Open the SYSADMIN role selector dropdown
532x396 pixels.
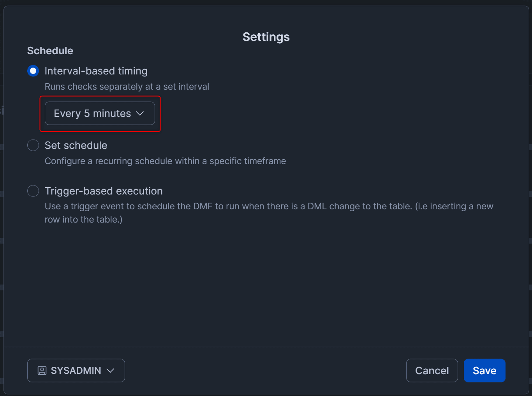pyautogui.click(x=76, y=371)
